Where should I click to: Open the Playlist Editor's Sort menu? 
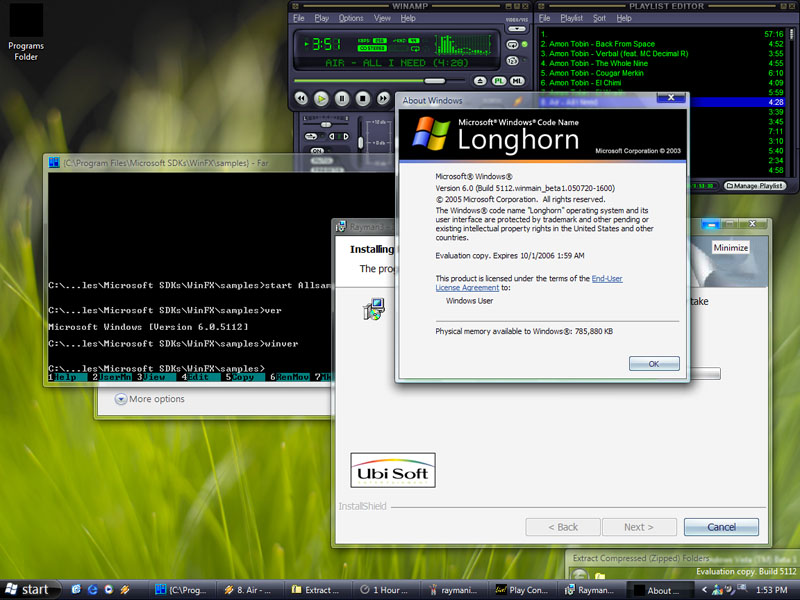pos(599,18)
